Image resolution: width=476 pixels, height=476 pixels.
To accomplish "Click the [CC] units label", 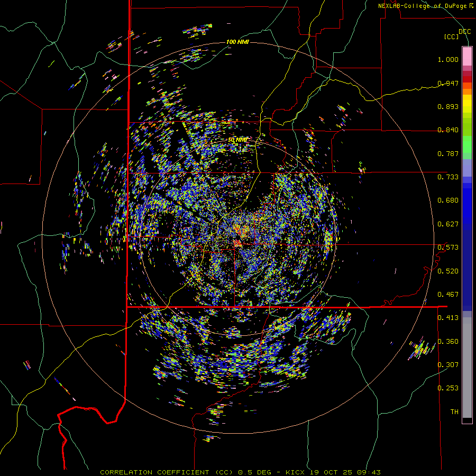I will [452, 36].
